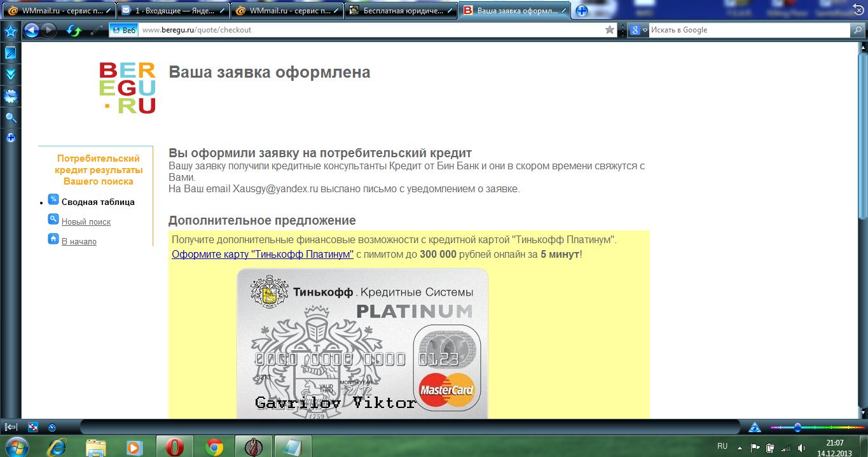Click the heading 'Ваша заявка оформлена'
The width and height of the screenshot is (868, 457).
click(270, 72)
